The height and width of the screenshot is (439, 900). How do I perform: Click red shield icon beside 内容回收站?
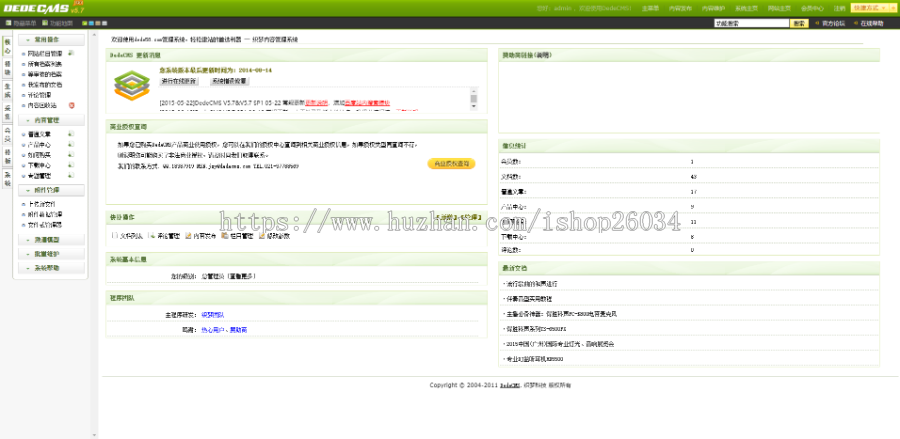[x=71, y=106]
